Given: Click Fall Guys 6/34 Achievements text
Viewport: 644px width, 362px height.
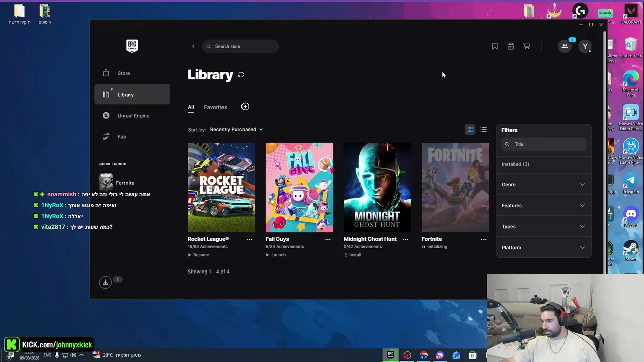Looking at the screenshot, I should pos(285,247).
